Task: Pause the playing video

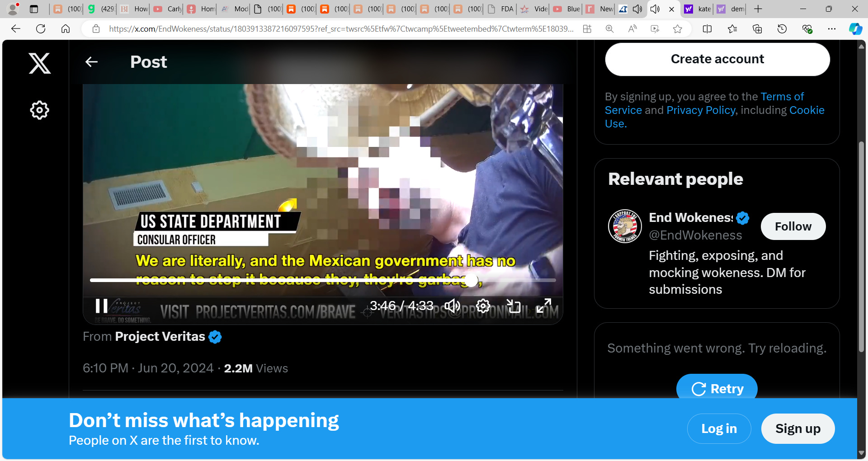Action: pyautogui.click(x=101, y=306)
